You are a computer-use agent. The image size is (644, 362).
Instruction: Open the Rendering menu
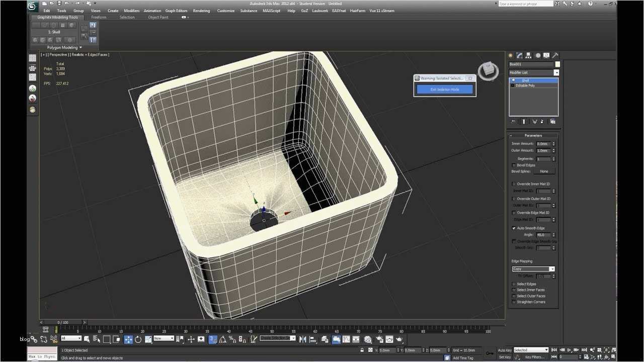[201, 11]
